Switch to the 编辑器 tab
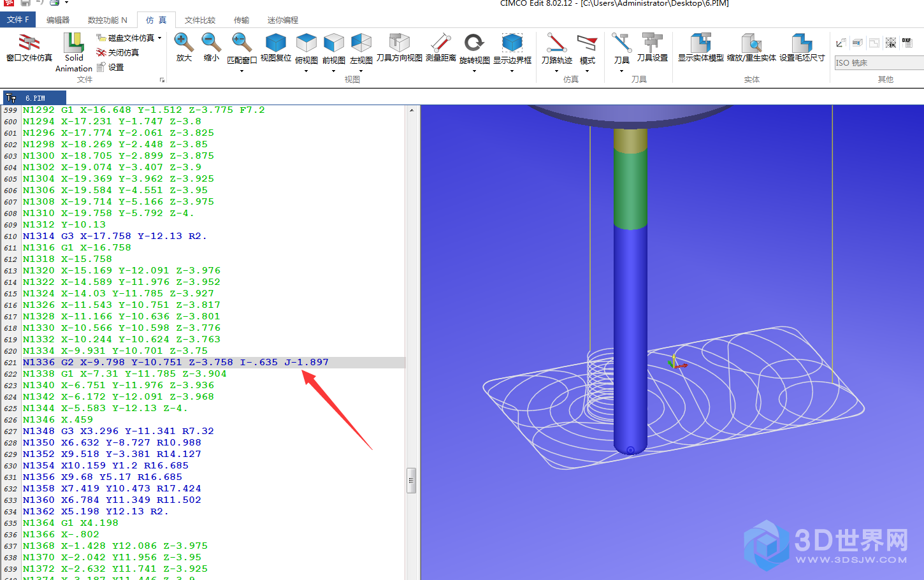This screenshot has height=580, width=924. 58,20
